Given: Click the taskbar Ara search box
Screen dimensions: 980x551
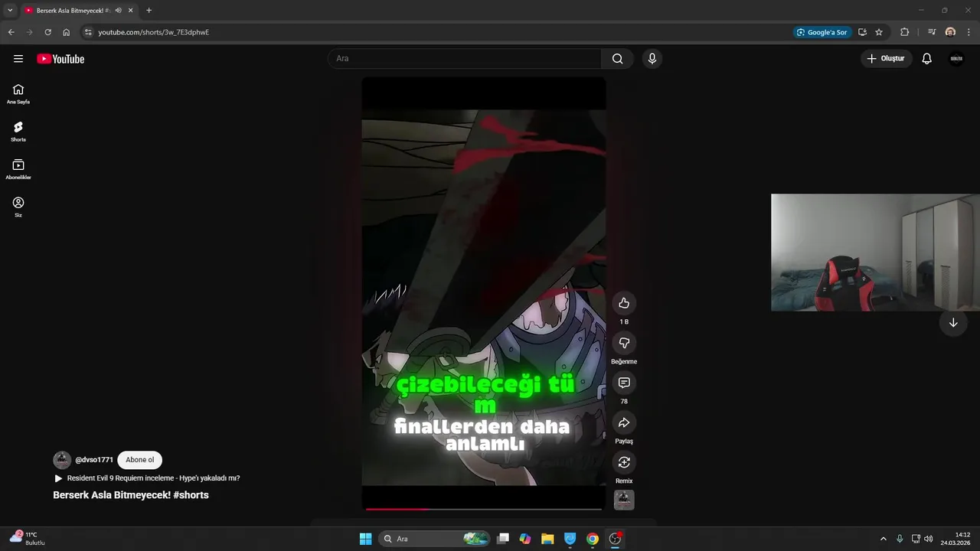Looking at the screenshot, I should [434, 539].
